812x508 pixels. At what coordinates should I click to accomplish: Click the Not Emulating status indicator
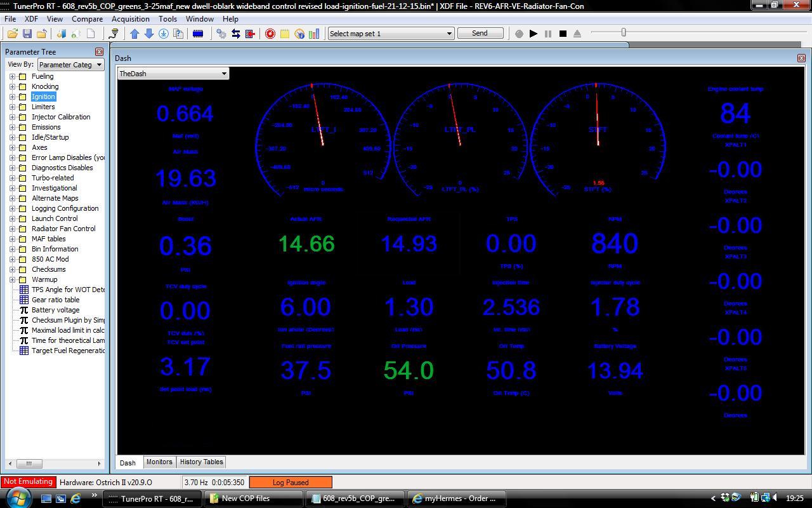28,482
